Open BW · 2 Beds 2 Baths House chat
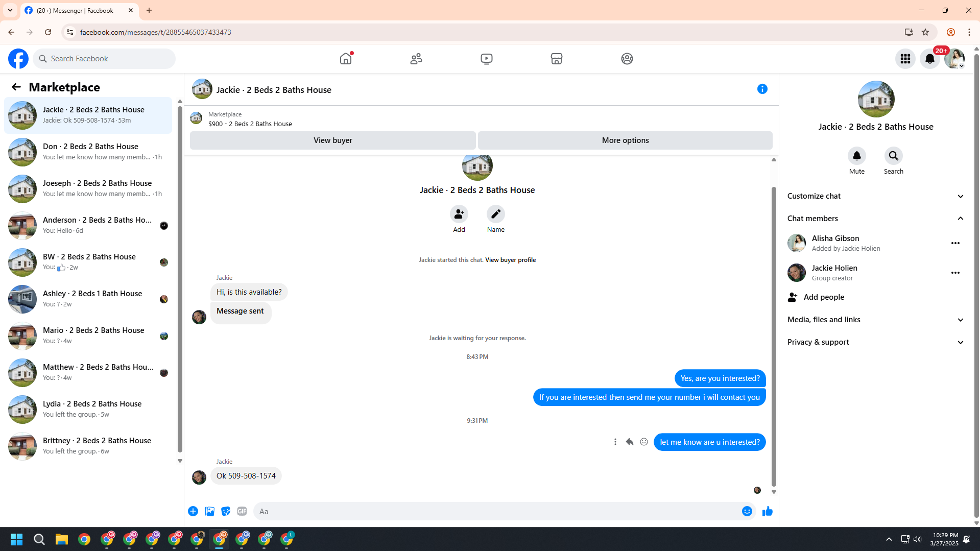The image size is (980, 551). point(88,262)
